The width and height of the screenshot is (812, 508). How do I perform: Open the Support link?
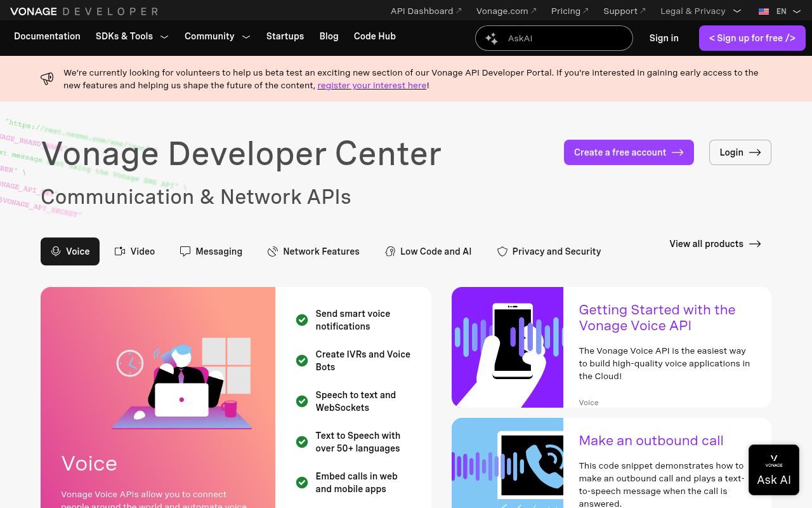(x=624, y=11)
